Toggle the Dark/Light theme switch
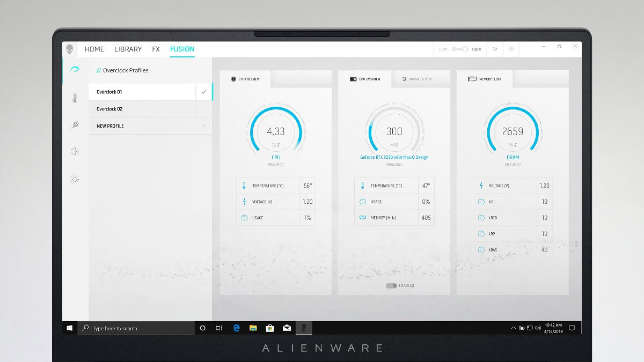 point(460,49)
